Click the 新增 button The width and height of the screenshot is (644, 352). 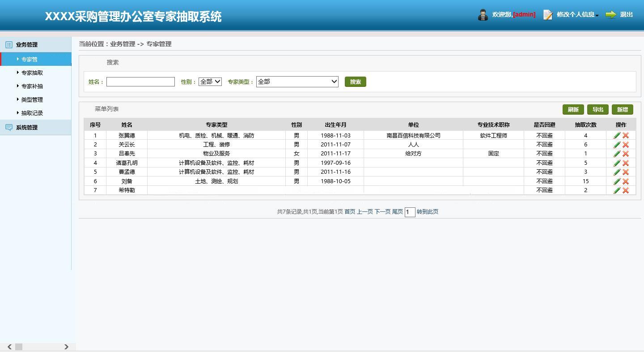623,110
